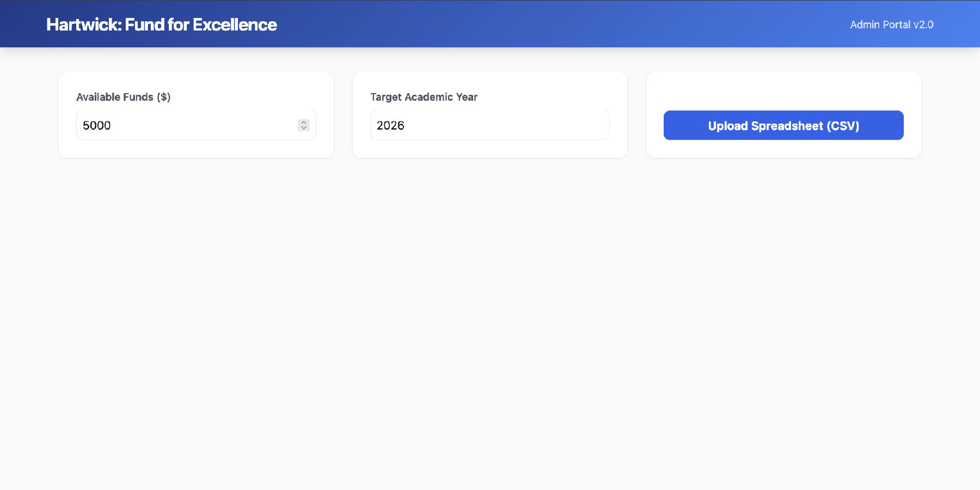Click the Hartwick: Fund for Excellence header title
This screenshot has width=980, height=490.
(x=162, y=24)
